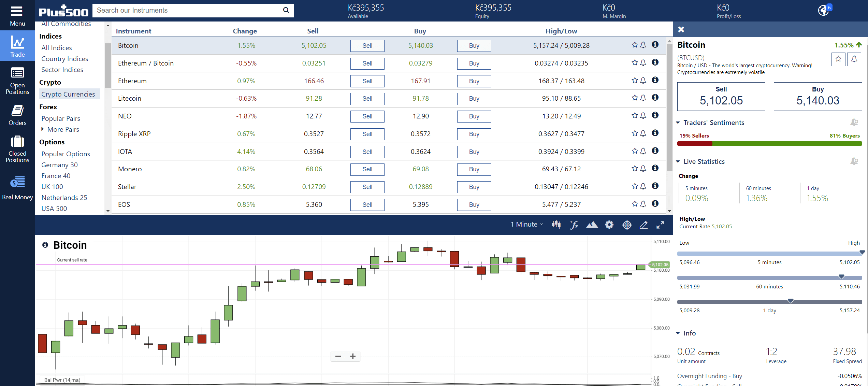Click 1 day high/low range slider
Screen dimensions: 868x386
(x=769, y=302)
